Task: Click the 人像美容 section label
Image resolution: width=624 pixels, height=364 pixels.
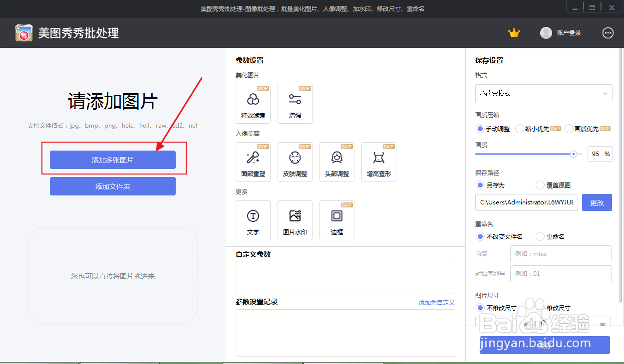Action: tap(248, 134)
